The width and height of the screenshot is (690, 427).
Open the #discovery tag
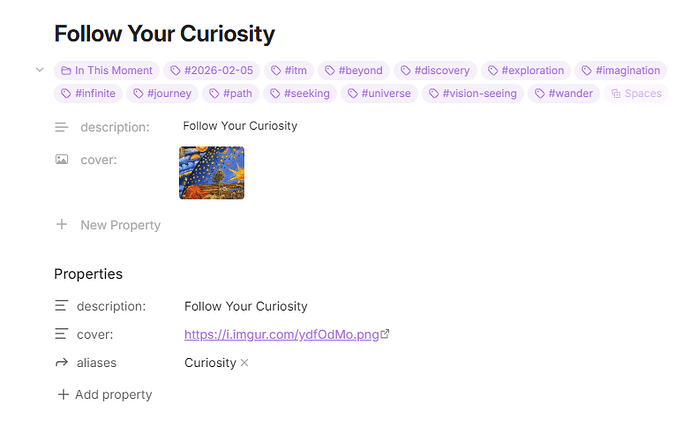(x=434, y=71)
